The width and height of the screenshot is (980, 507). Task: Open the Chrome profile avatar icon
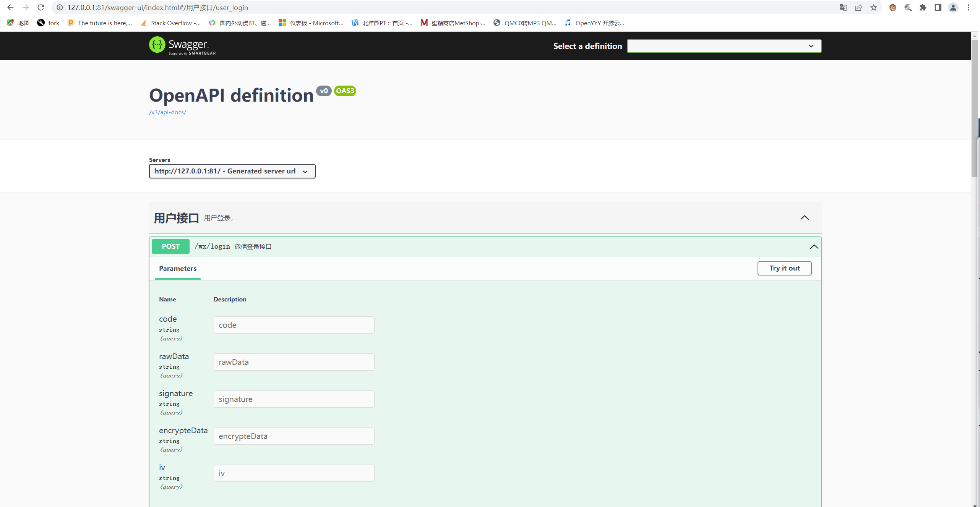tap(953, 7)
